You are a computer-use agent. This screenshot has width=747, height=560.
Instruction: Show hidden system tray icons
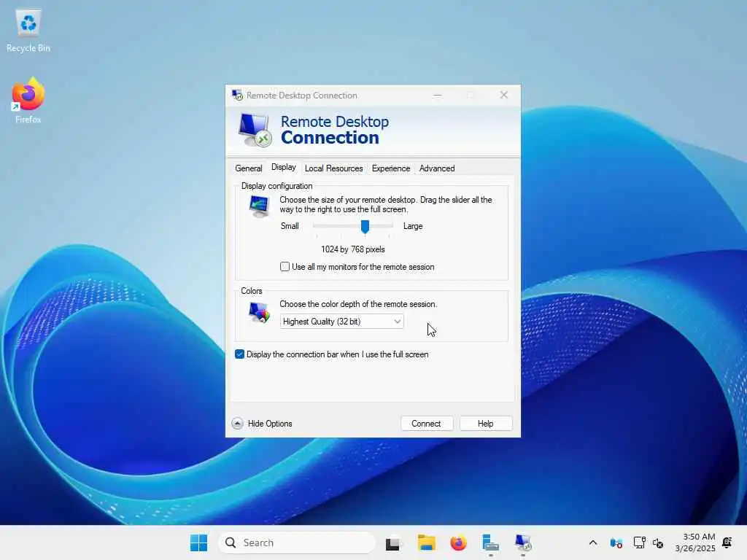(x=593, y=542)
